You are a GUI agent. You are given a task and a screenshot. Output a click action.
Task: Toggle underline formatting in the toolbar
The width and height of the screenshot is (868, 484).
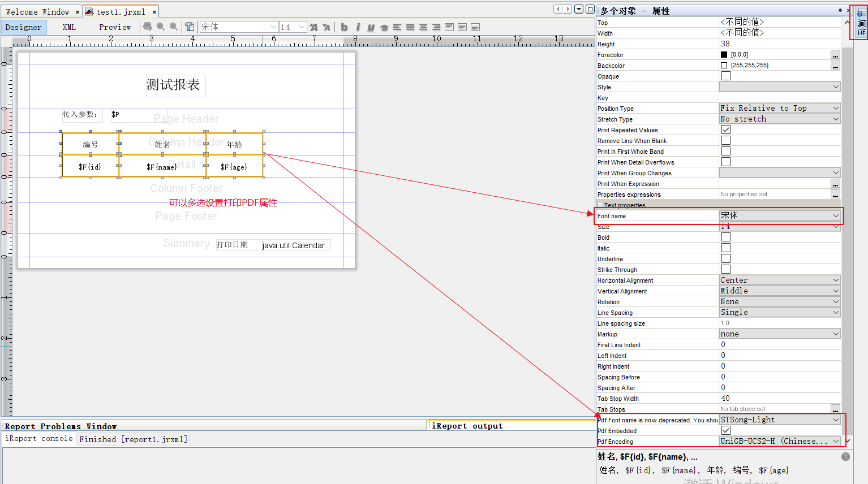371,27
